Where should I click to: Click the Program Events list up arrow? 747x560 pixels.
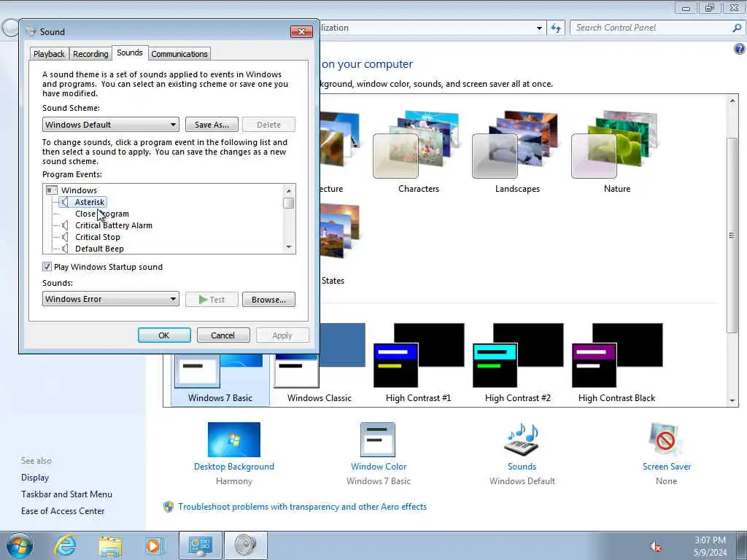pyautogui.click(x=289, y=190)
